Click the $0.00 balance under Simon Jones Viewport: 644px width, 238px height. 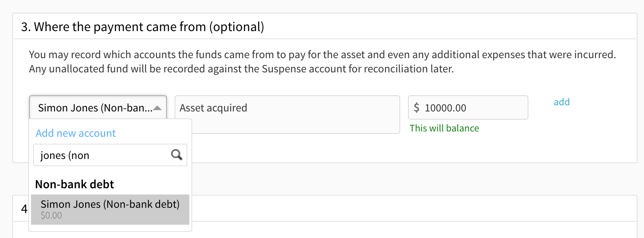[51, 216]
